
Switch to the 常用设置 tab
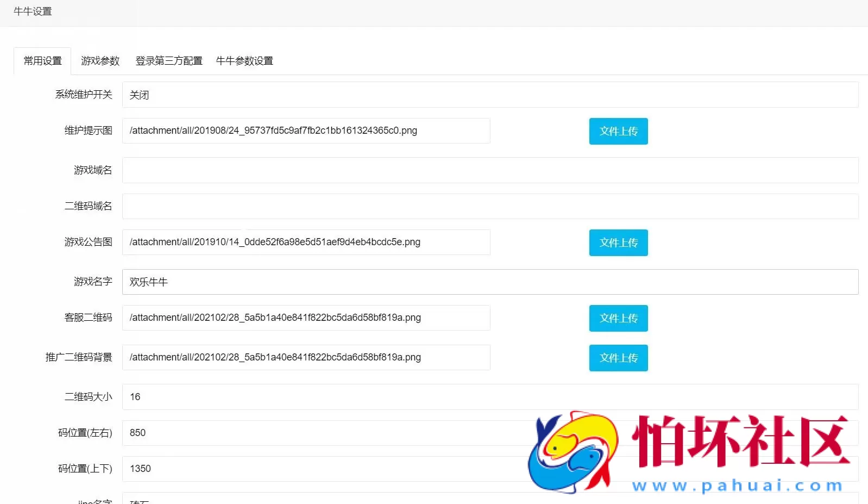42,61
